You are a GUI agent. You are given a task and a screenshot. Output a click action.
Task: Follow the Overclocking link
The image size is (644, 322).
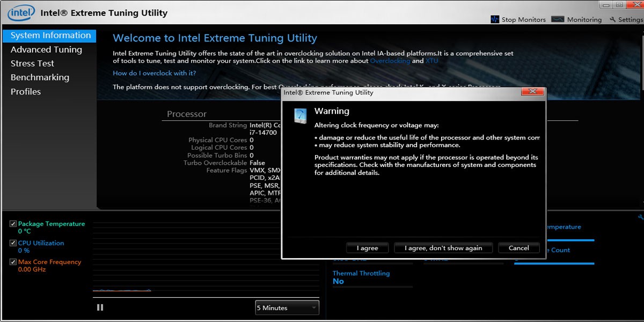(x=390, y=61)
